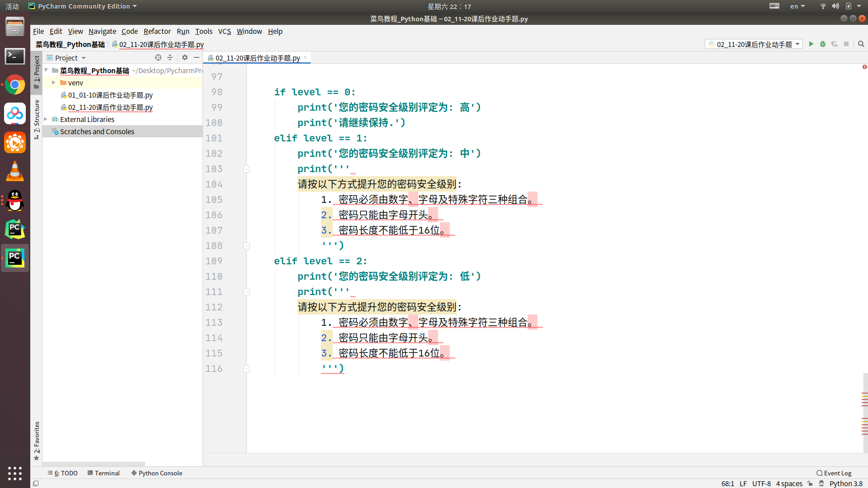Click UTF-8 encoding in status bar
The width and height of the screenshot is (868, 488).
(761, 483)
